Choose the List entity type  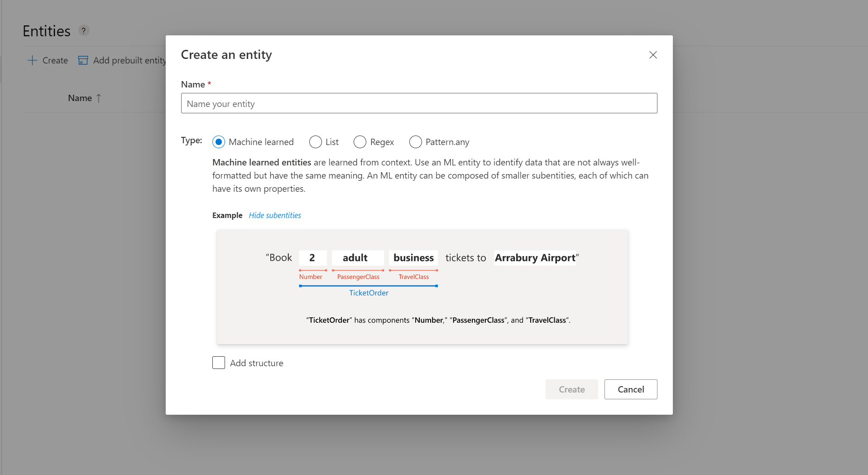[315, 142]
